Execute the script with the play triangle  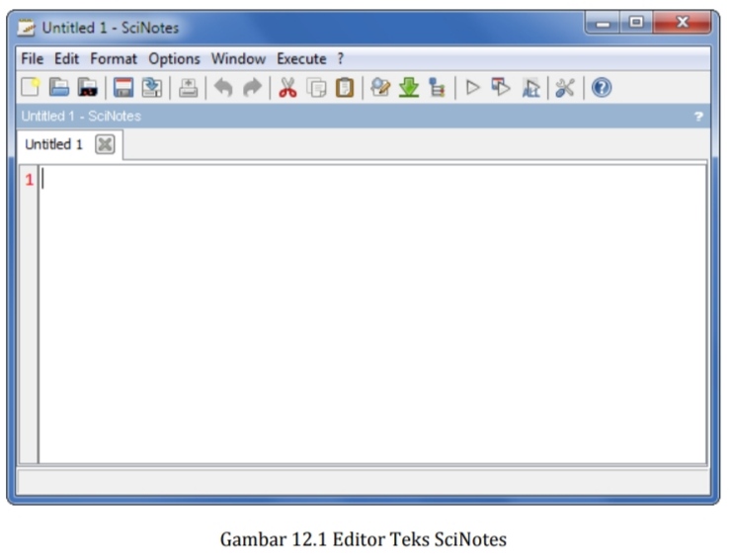point(472,87)
